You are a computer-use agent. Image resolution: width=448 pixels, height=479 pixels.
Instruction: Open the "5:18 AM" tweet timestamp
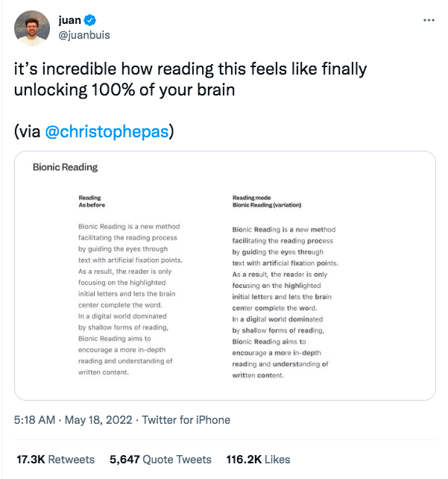pos(34,420)
